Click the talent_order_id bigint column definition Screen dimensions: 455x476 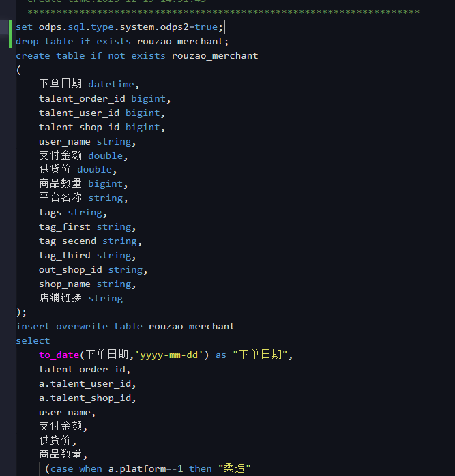pos(105,99)
